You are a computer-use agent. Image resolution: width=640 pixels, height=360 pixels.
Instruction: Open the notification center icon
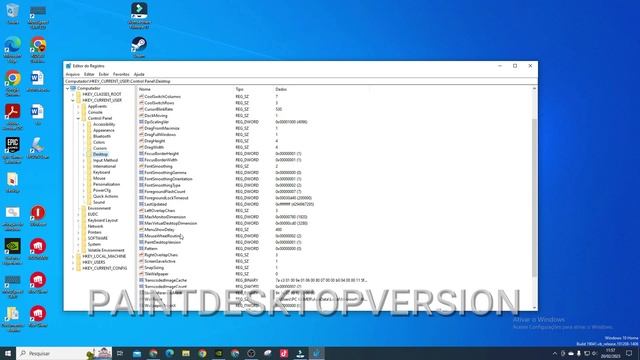point(629,353)
